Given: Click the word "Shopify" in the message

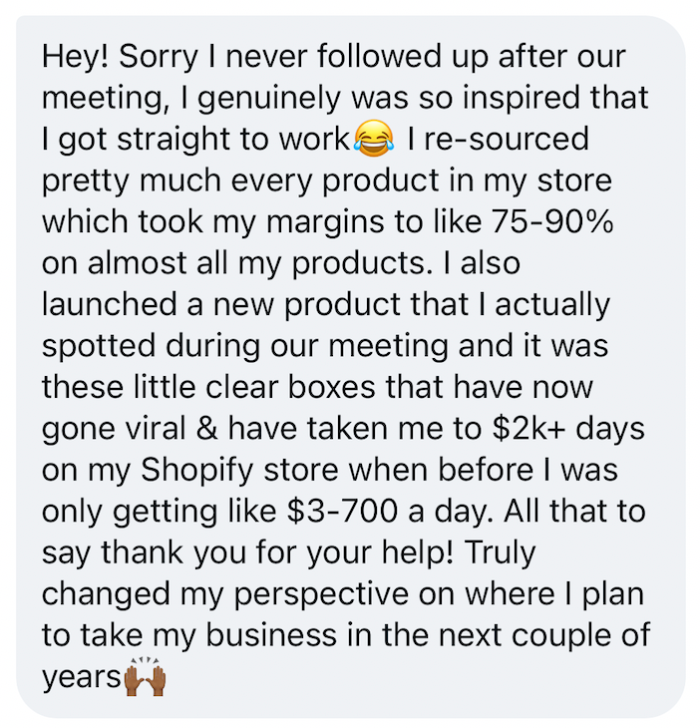Looking at the screenshot, I should coord(196,471).
